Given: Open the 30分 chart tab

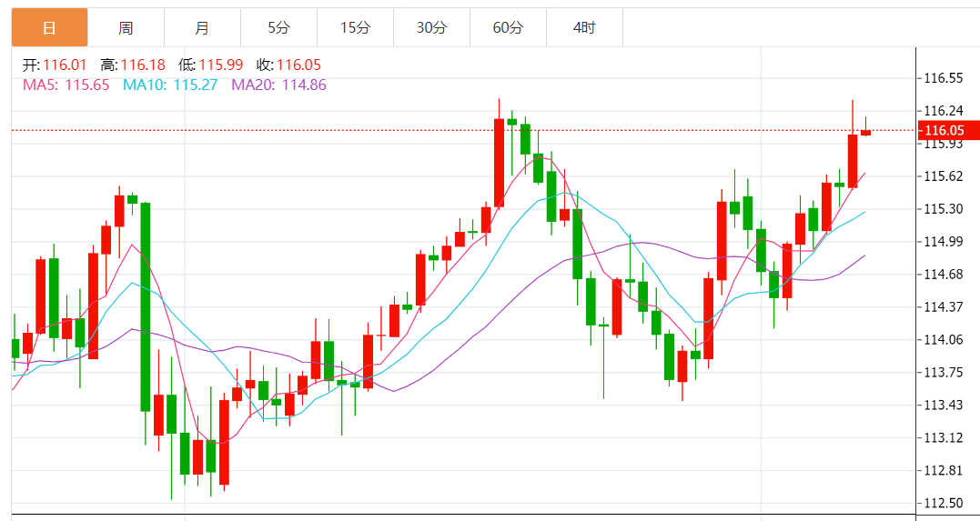Looking at the screenshot, I should [431, 27].
